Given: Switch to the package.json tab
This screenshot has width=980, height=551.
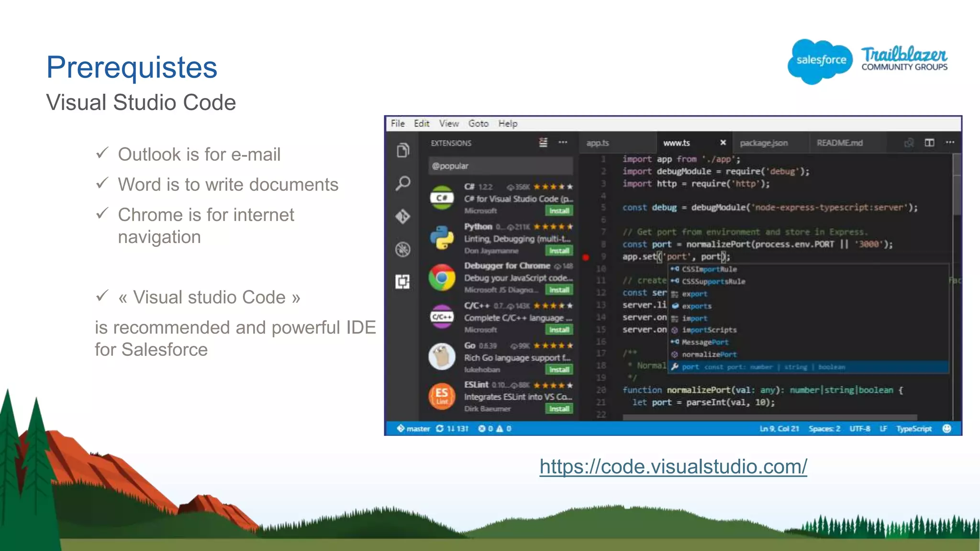Looking at the screenshot, I should point(770,143).
